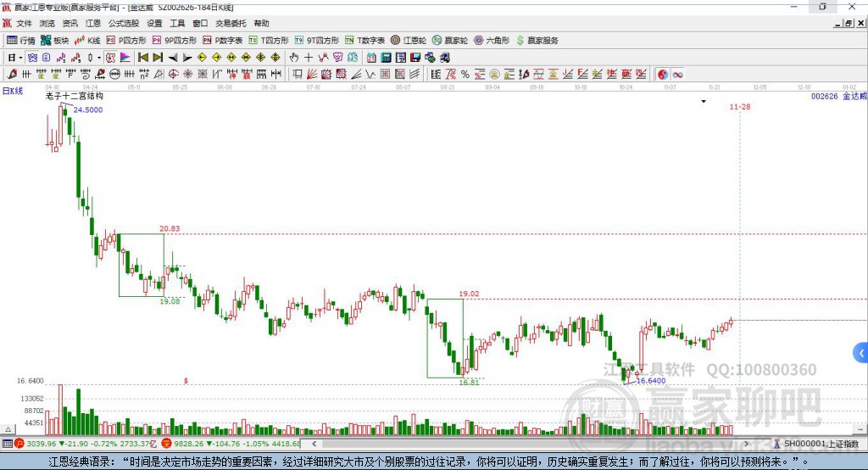Click SH000001 上证指数 status label
The width and height of the screenshot is (868, 470).
821,444
